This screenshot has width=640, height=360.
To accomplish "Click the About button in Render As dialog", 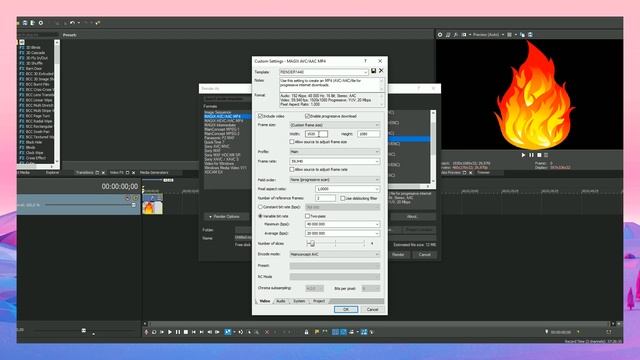I will pos(412,217).
